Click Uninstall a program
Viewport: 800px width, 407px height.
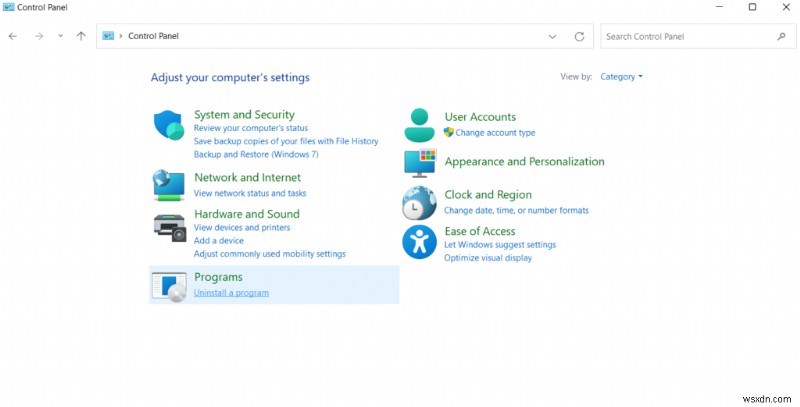(231, 293)
